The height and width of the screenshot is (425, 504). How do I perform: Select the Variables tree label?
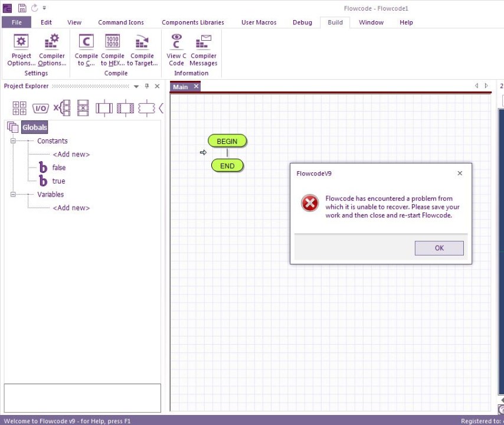tap(51, 195)
